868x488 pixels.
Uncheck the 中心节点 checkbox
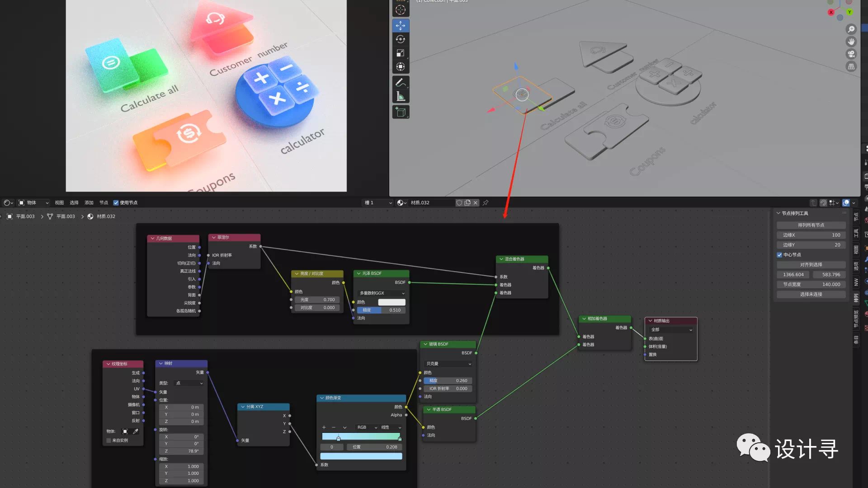(779, 255)
